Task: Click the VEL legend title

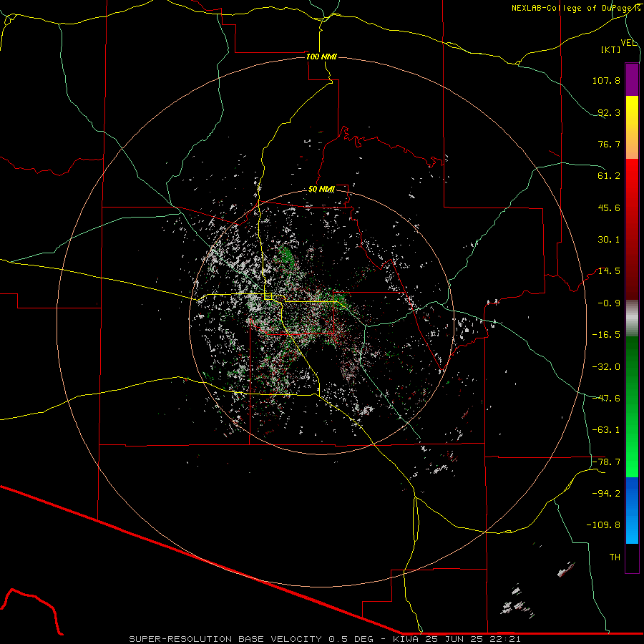Action: (x=628, y=43)
